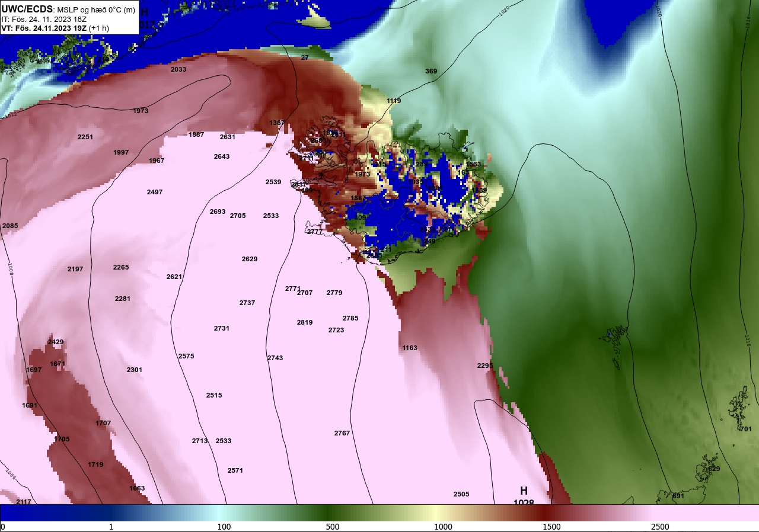Click the map value 1367

(277, 123)
